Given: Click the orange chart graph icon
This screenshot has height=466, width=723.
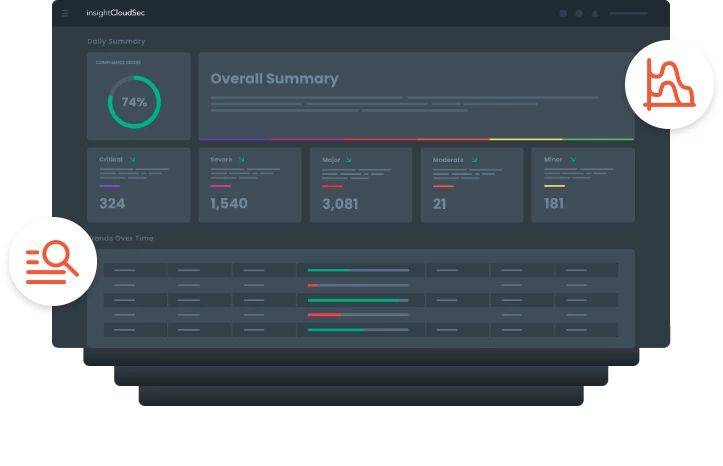Looking at the screenshot, I should click(669, 86).
